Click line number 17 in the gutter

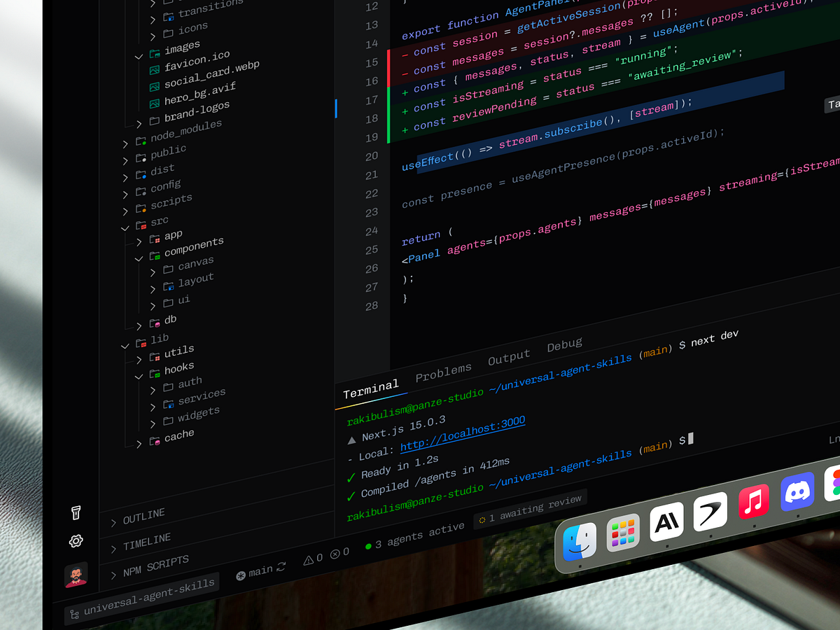click(x=371, y=100)
